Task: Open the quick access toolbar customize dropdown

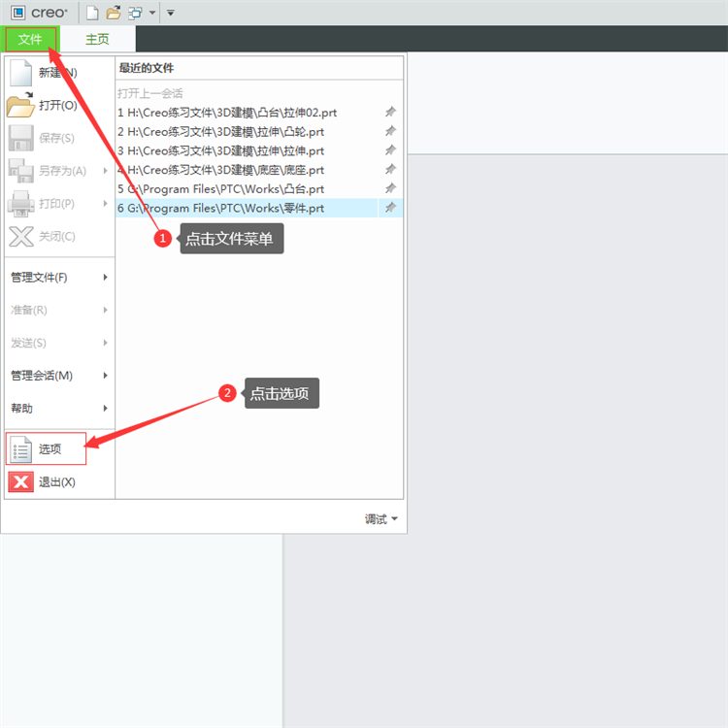Action: coord(171,13)
